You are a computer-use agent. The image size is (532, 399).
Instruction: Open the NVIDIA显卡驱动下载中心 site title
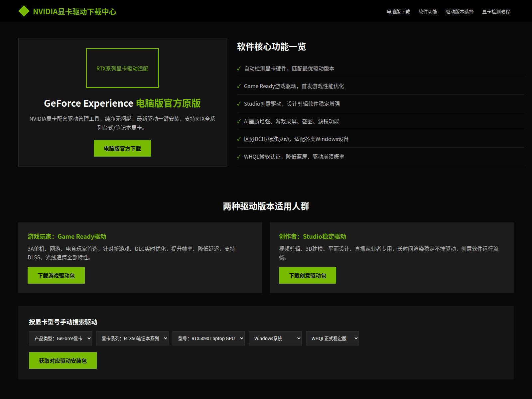coord(74,12)
